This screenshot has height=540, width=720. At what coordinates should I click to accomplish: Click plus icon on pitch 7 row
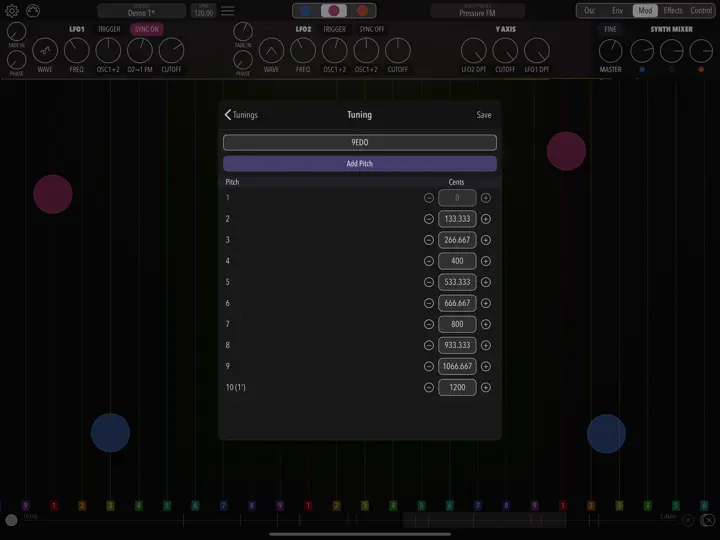point(486,324)
